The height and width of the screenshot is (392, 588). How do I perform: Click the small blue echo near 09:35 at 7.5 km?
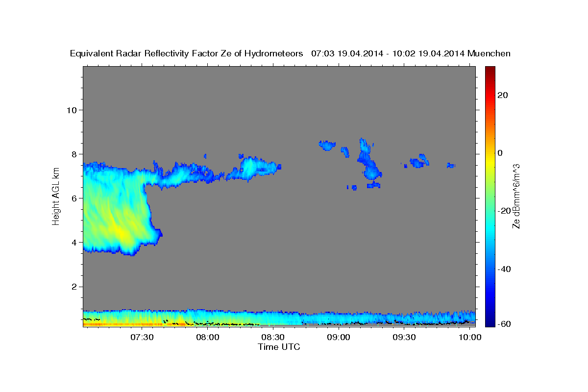point(419,161)
